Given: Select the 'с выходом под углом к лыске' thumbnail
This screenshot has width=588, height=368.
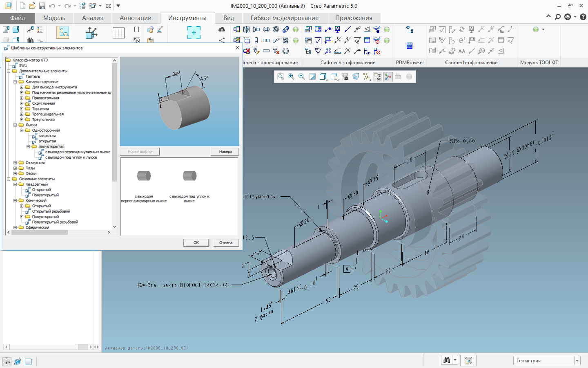Looking at the screenshot, I should click(x=189, y=176).
